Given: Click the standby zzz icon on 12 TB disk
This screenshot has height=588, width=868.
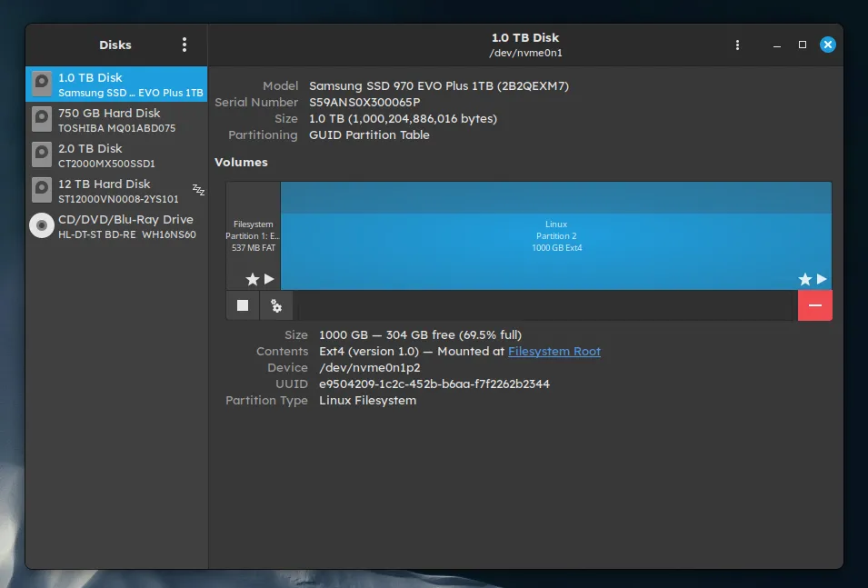Looking at the screenshot, I should point(198,189).
